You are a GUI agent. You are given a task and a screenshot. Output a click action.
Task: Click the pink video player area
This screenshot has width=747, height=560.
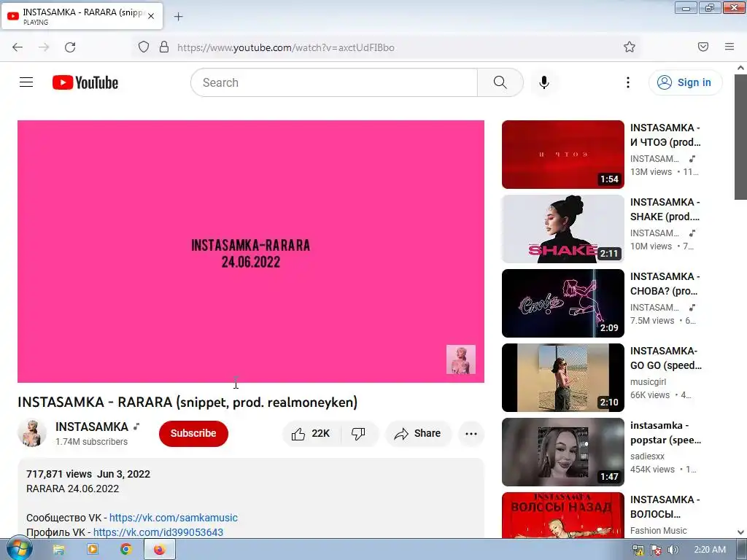click(x=251, y=252)
